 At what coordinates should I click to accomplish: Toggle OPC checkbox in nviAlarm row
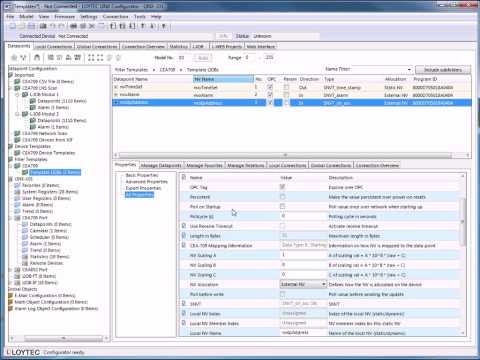point(270,95)
